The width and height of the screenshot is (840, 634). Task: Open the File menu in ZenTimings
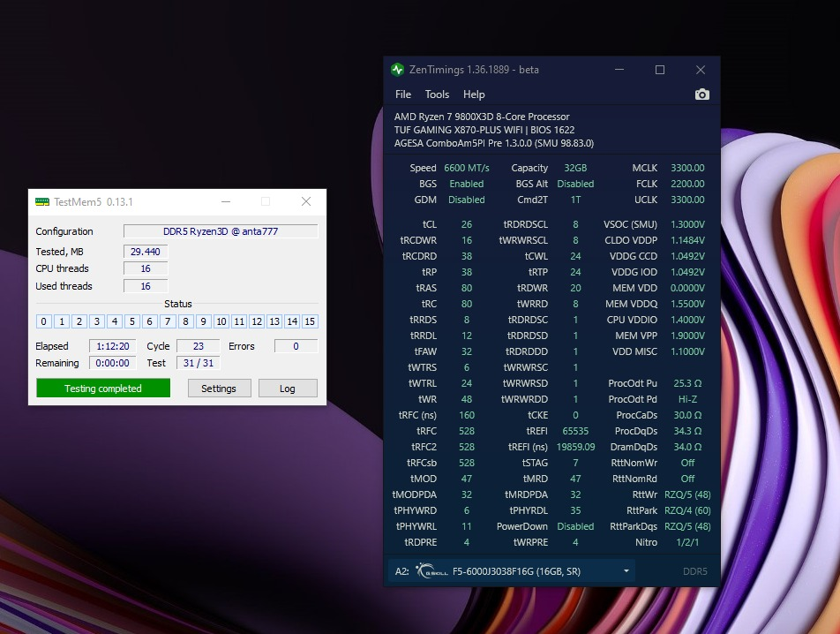(403, 94)
